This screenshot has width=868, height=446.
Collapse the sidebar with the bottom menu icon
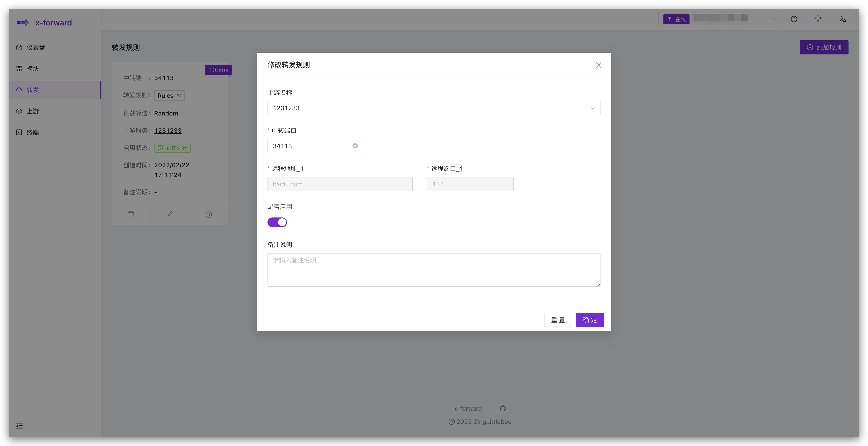tap(19, 427)
